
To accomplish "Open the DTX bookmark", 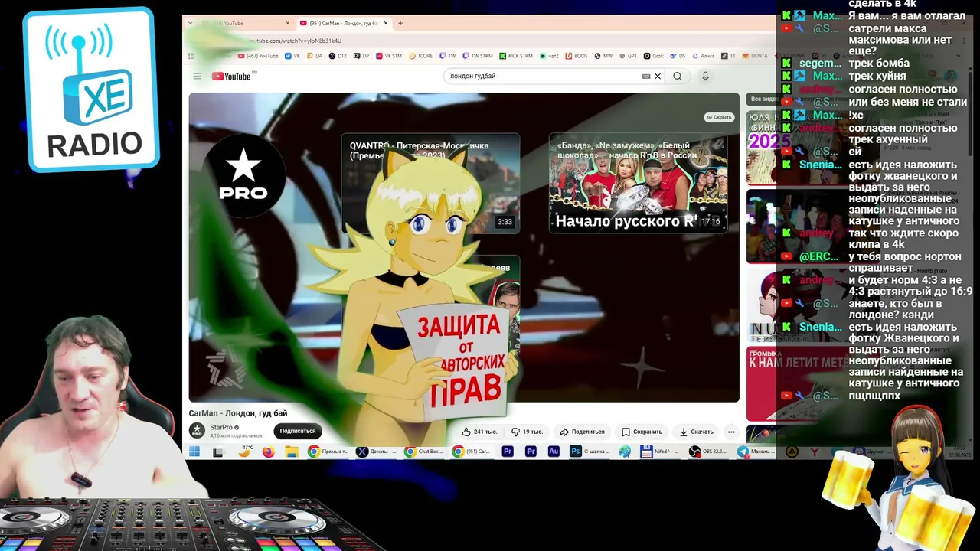I will 338,56.
